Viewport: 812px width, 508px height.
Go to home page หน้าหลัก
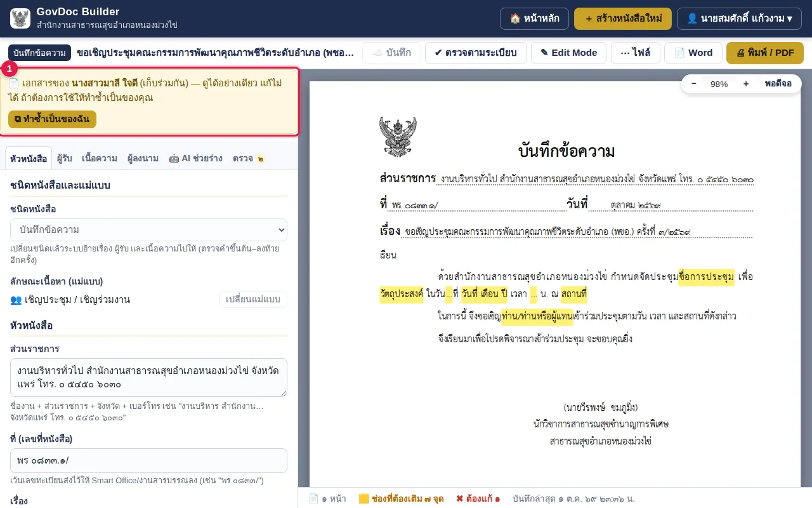(534, 18)
